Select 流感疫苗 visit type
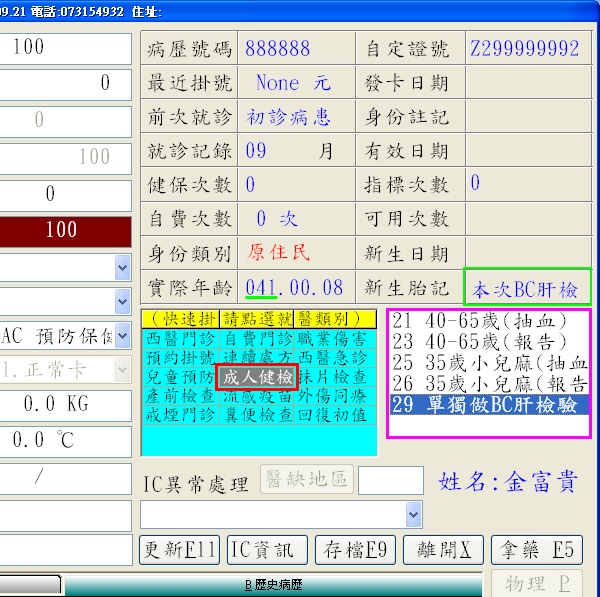 (256, 396)
